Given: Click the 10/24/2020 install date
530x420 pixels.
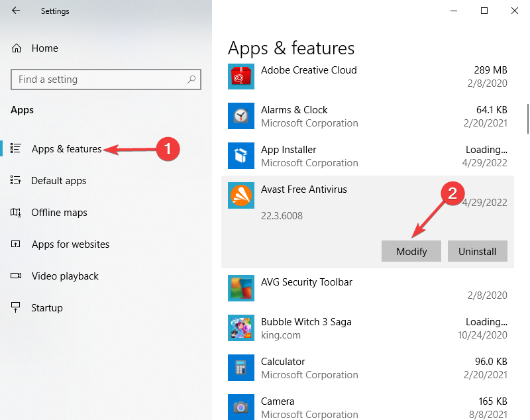Looking at the screenshot, I should [x=483, y=335].
